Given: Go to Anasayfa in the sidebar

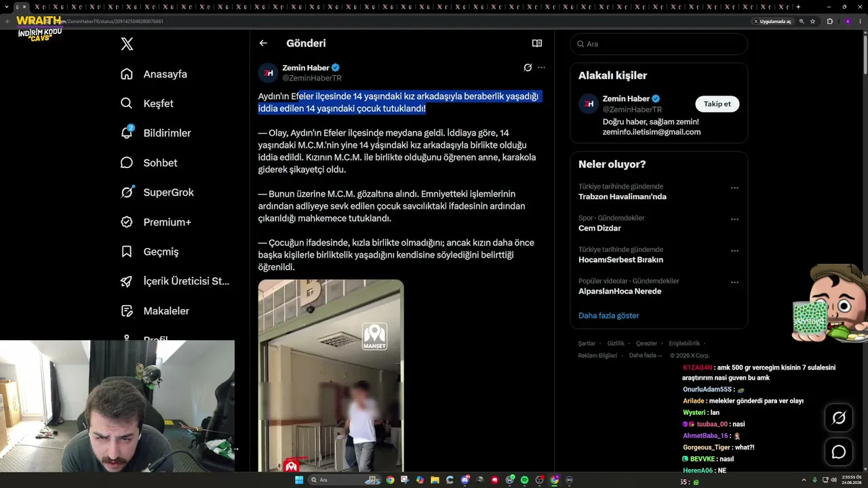Looking at the screenshot, I should pos(154,74).
